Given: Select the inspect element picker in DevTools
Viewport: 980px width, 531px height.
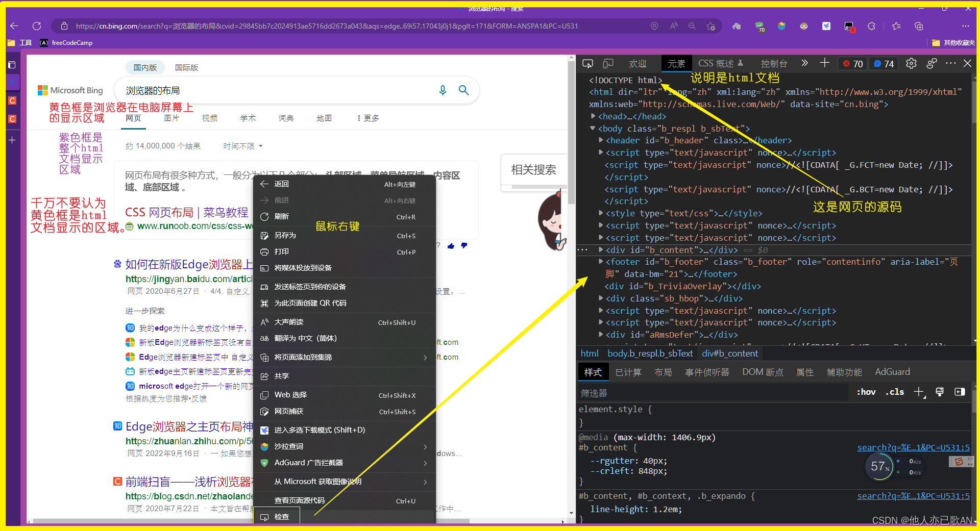Looking at the screenshot, I should [587, 64].
